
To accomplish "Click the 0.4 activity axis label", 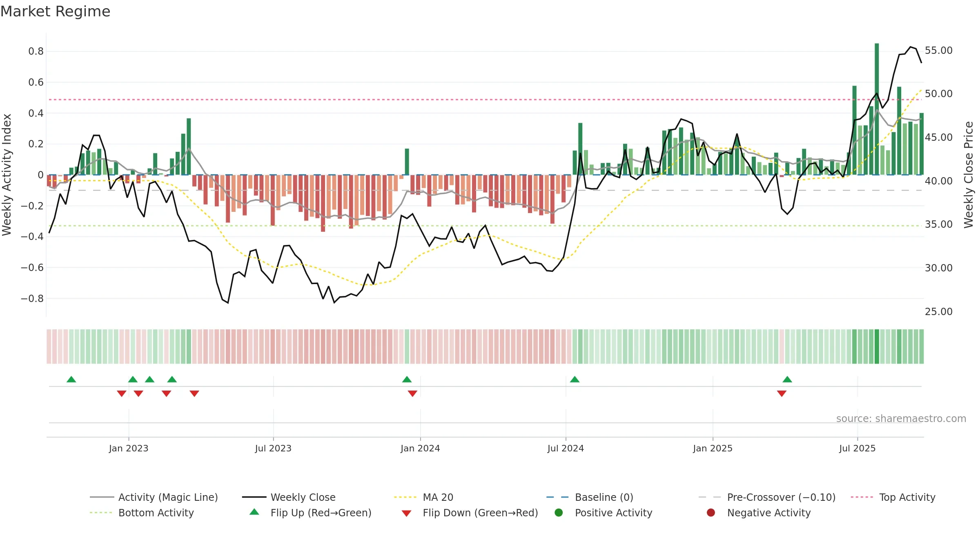I will point(36,113).
